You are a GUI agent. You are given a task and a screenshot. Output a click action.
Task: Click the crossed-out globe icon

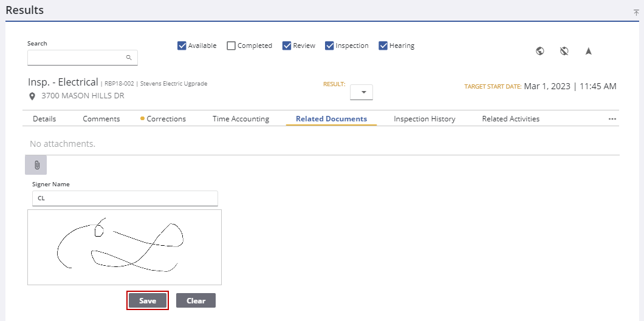(564, 51)
